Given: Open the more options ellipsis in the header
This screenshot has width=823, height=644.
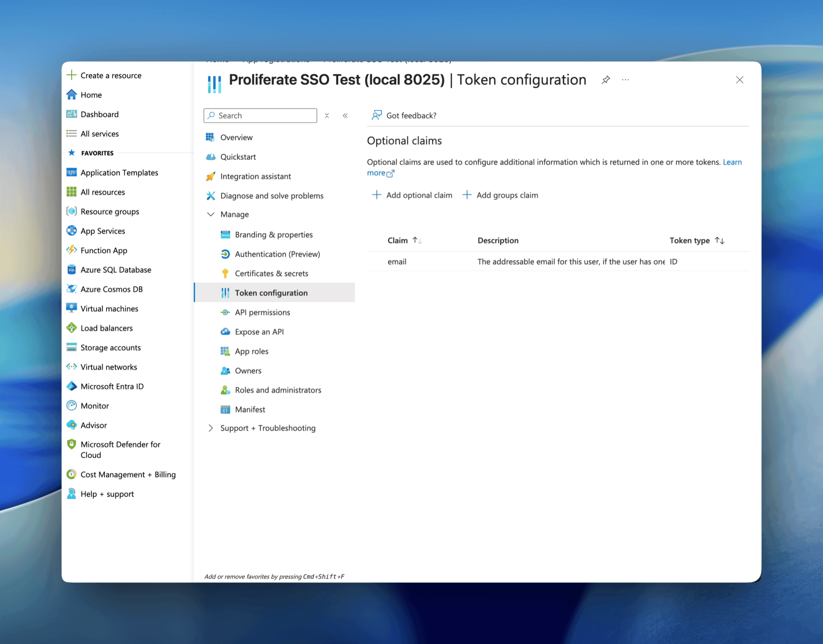Looking at the screenshot, I should click(625, 80).
